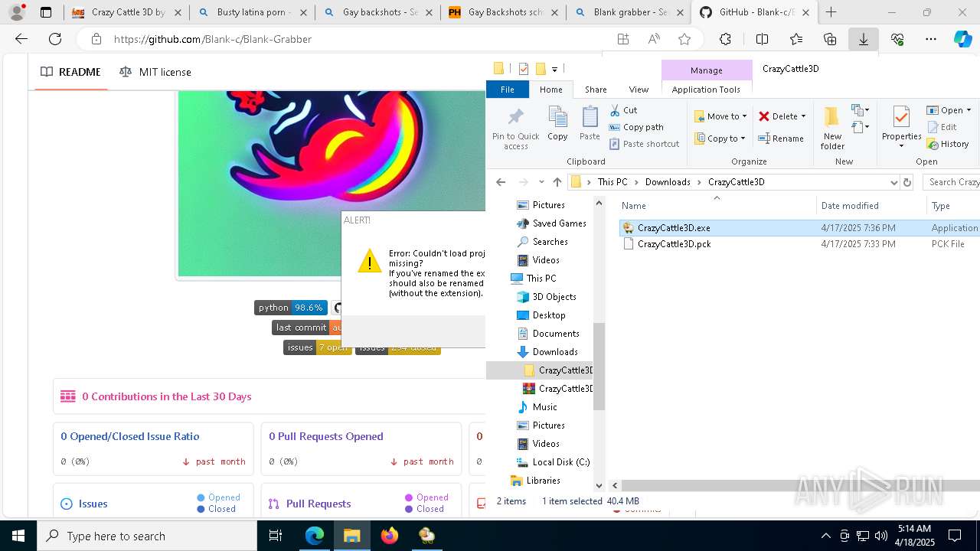Select CrazyCattle3D.pck file
This screenshot has width=980, height=551.
(x=675, y=244)
